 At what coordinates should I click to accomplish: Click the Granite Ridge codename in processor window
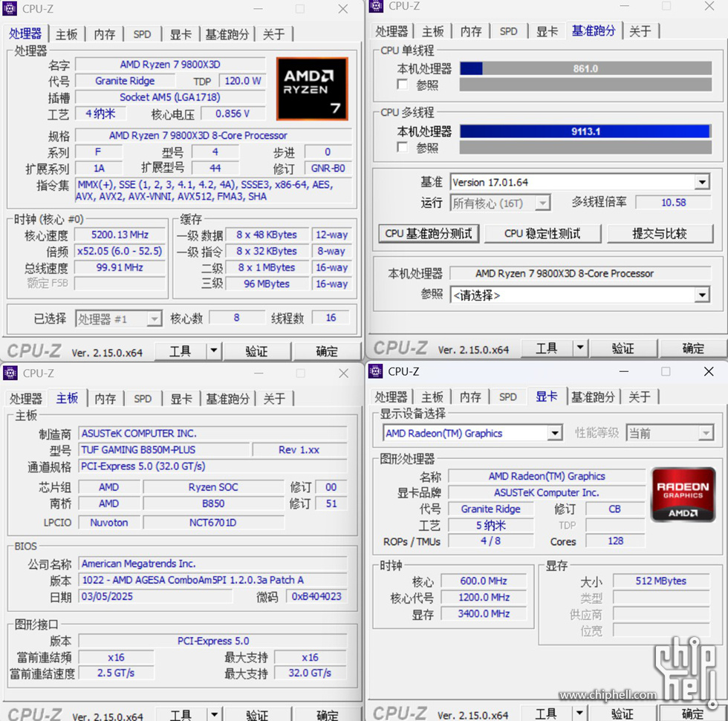(x=125, y=81)
